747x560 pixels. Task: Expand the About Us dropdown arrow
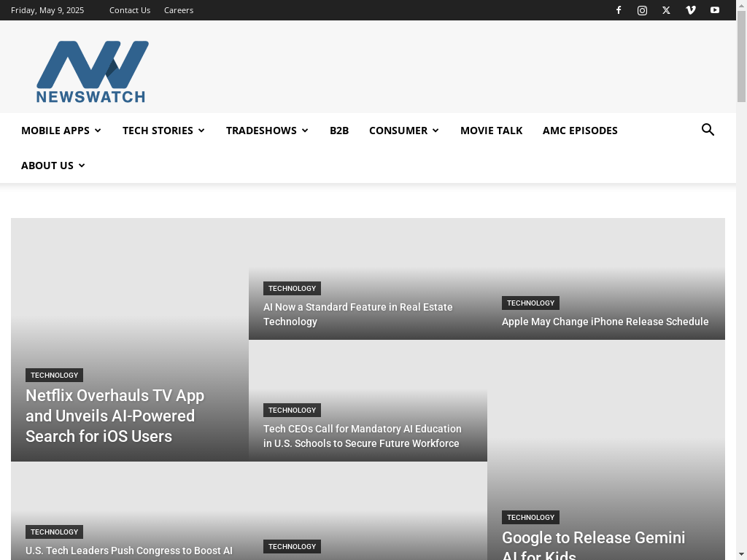pos(82,166)
